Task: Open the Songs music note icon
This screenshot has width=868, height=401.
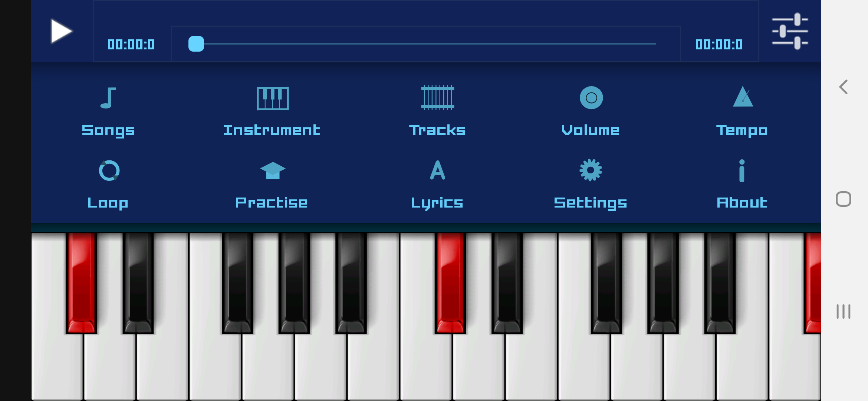Action: [108, 98]
